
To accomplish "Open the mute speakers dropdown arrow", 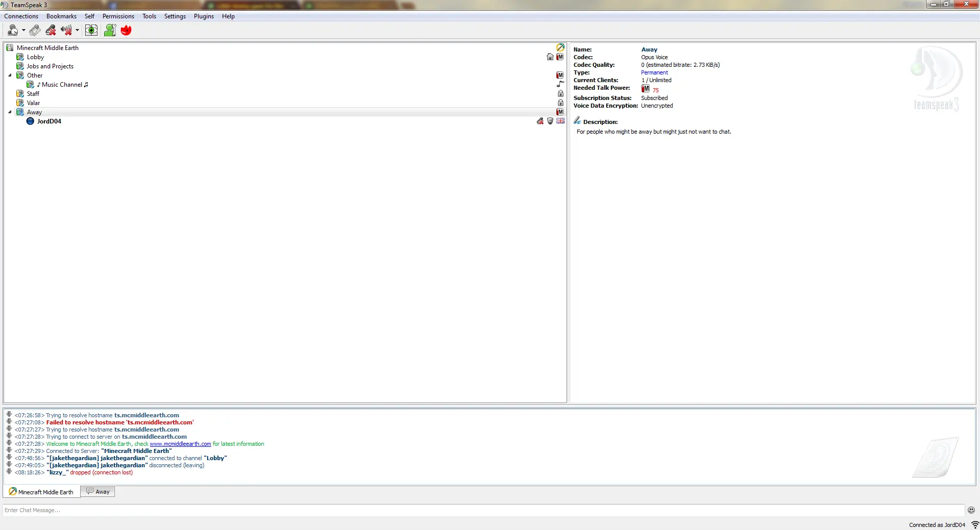I will (x=77, y=31).
